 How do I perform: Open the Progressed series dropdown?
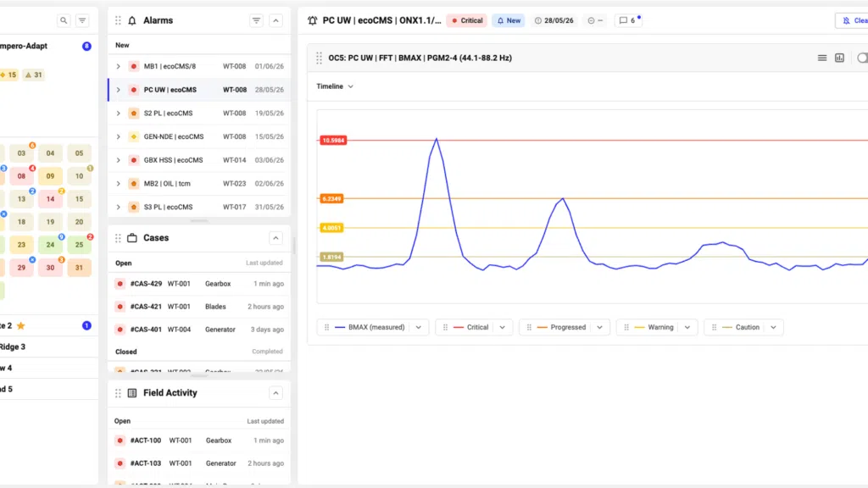[599, 328]
